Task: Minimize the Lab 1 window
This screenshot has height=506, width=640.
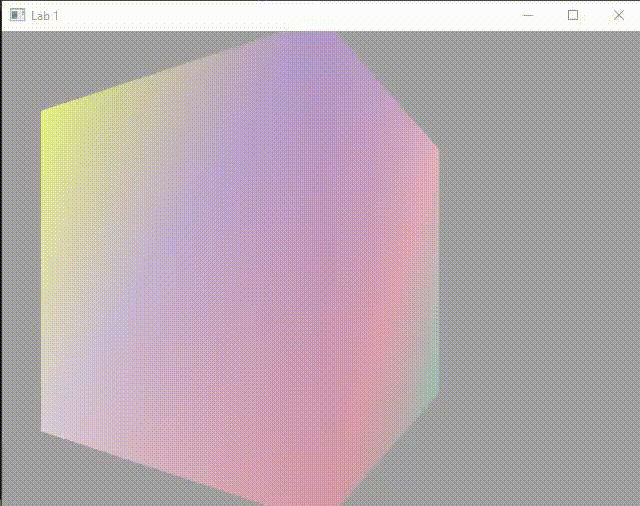Action: coord(528,16)
